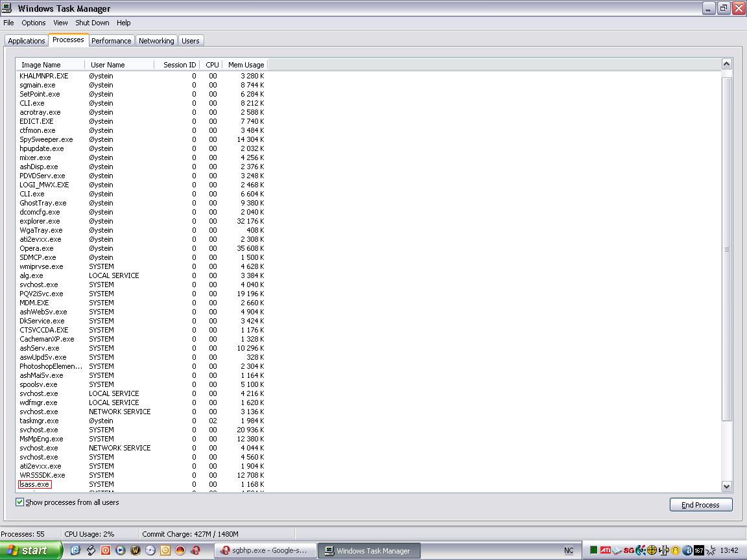The image size is (747, 560).
Task: Select the lsass.exe process row
Action: point(141,484)
